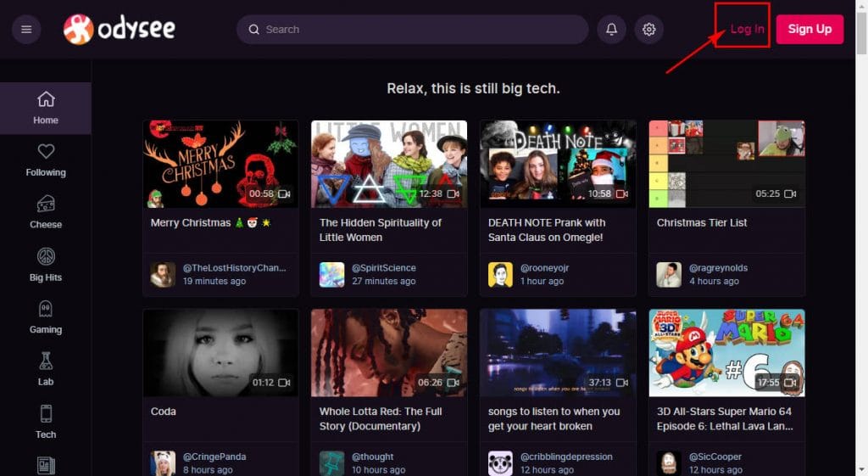Click @TheLostHistoryChan... channel name
The image size is (868, 476).
coord(234,267)
